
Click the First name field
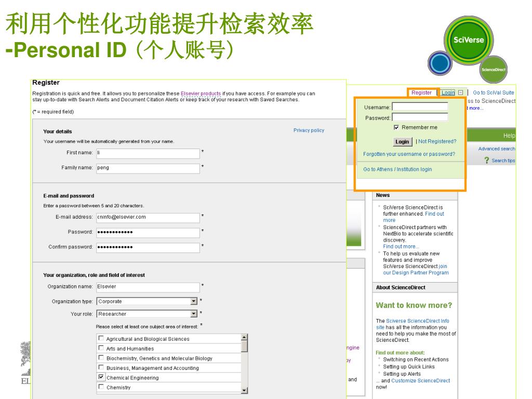pyautogui.click(x=148, y=153)
